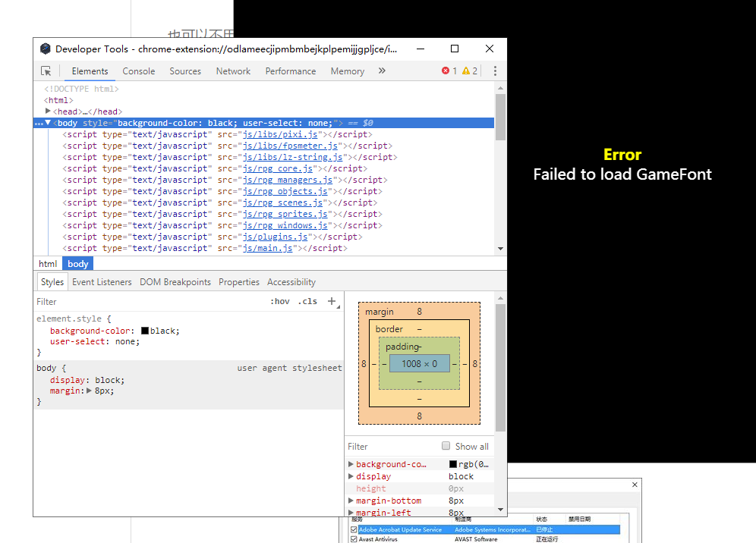This screenshot has height=543, width=756.
Task: Switch to the Console tab
Action: click(138, 71)
